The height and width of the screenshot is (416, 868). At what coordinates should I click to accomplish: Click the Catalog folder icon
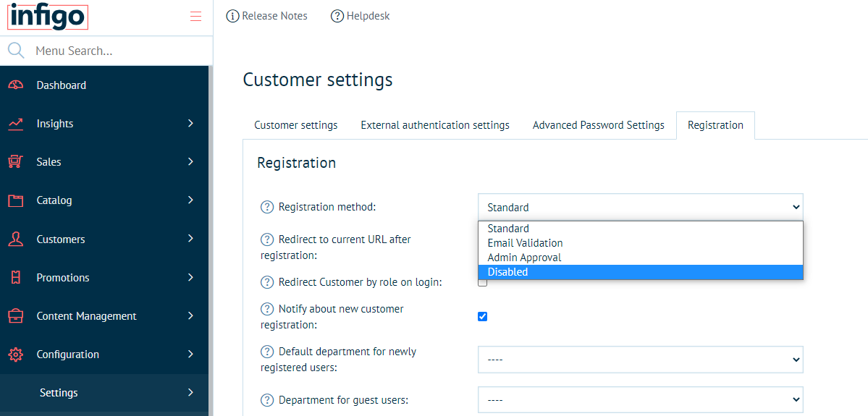16,200
